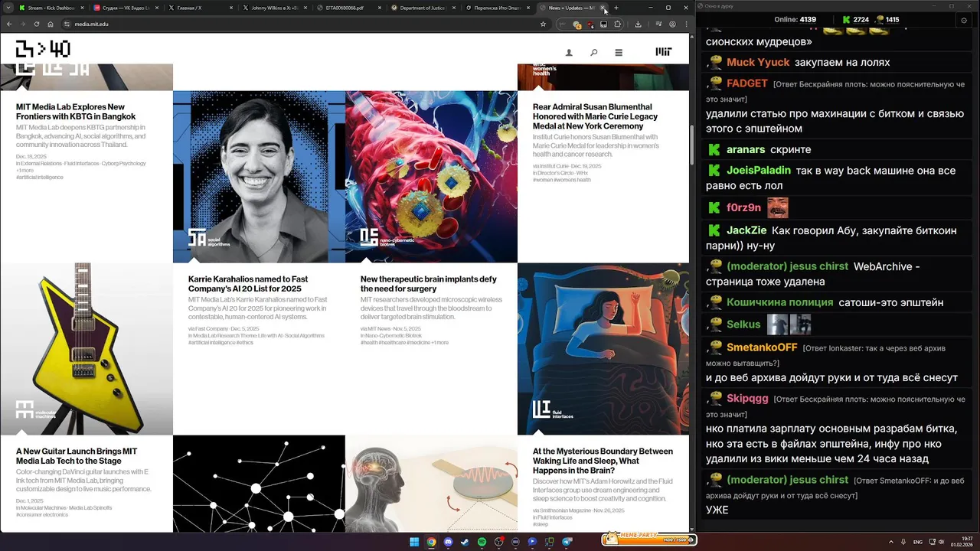Click the taskbar volume icon
This screenshot has height=551, width=980.
[941, 542]
